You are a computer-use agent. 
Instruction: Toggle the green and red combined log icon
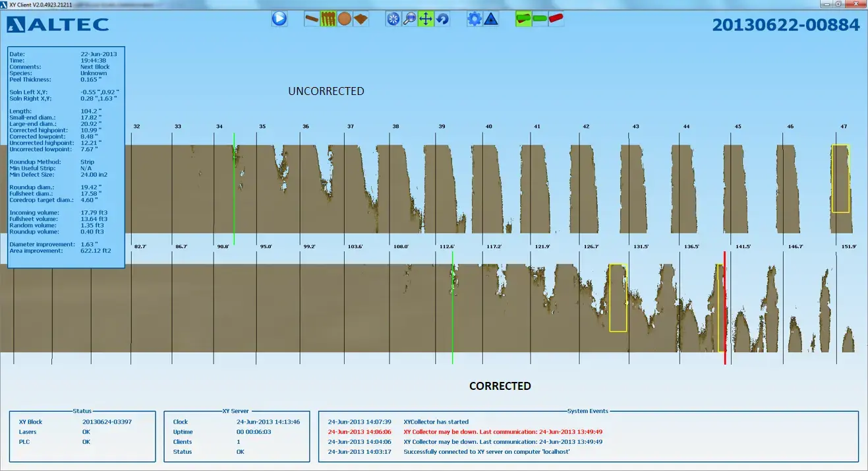click(524, 19)
